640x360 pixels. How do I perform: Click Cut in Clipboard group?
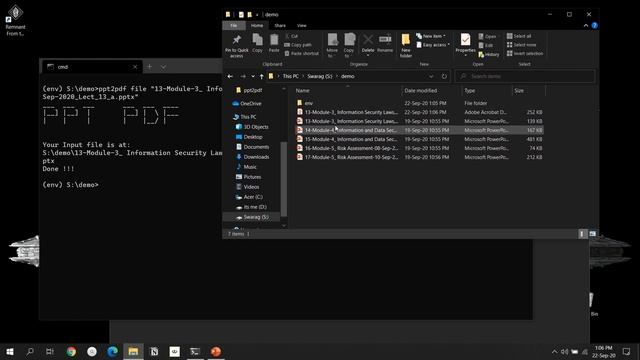291,36
